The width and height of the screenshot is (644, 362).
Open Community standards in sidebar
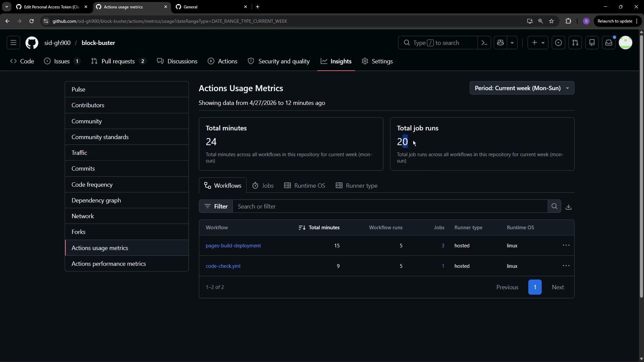(127, 137)
